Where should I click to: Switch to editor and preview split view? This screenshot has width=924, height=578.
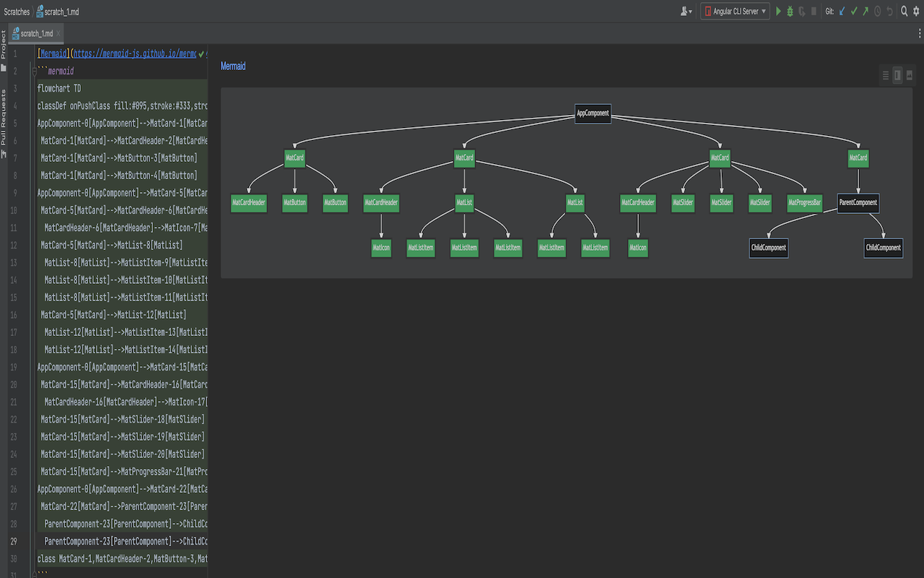click(x=897, y=75)
